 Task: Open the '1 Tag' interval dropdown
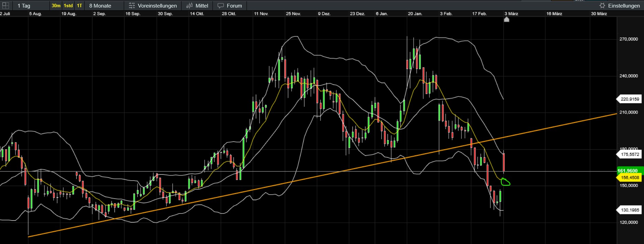tap(31, 5)
